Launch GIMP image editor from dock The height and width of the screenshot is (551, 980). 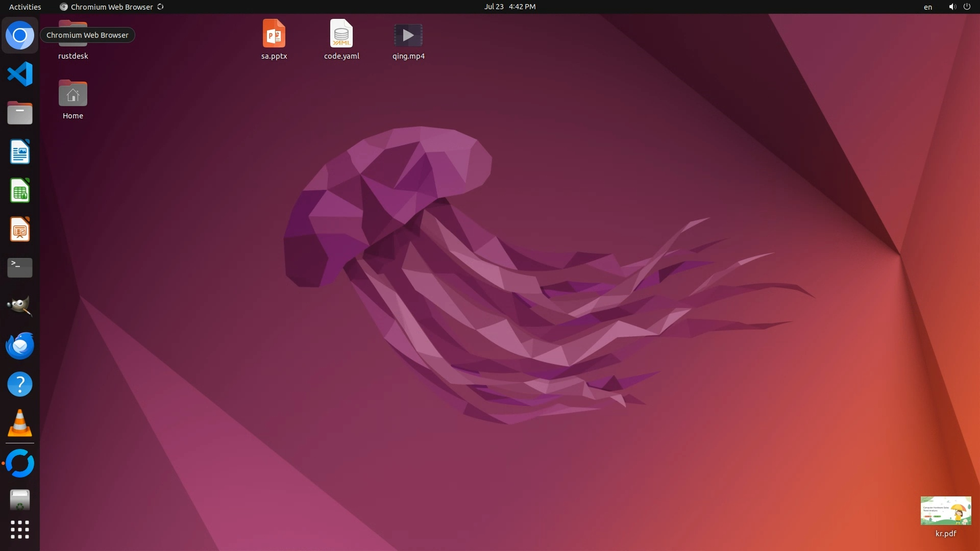point(20,306)
